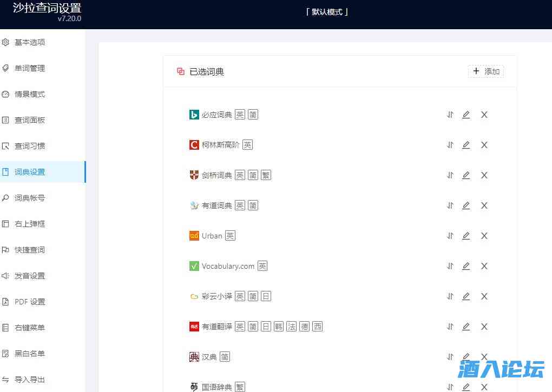This screenshot has width=552, height=392.
Task: Edit the 剑桥词典 dictionary settings
Action: tap(466, 175)
